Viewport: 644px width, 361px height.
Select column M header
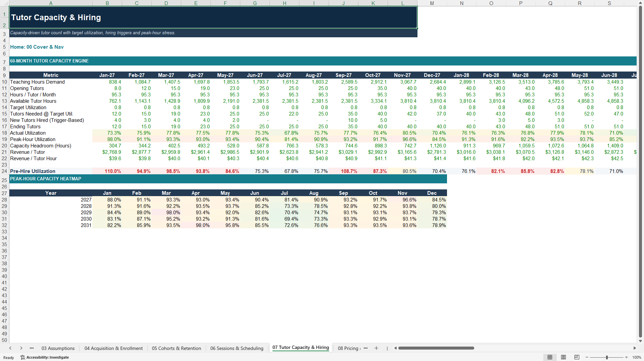click(432, 3)
